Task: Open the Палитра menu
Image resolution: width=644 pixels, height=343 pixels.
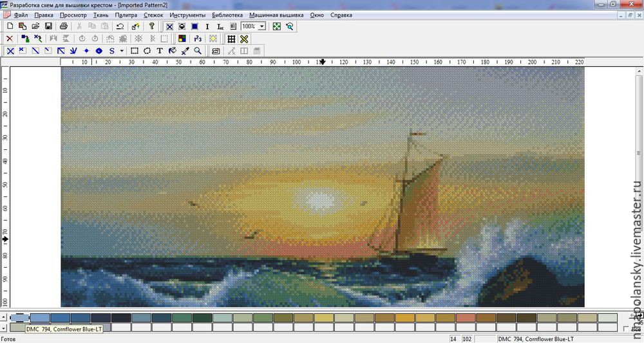Action: (x=126, y=15)
